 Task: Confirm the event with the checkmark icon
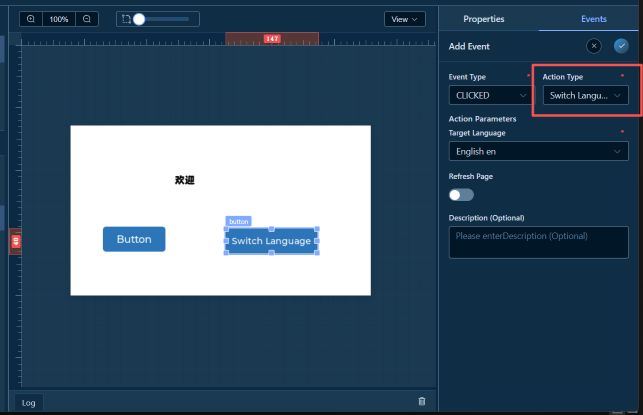[x=621, y=46]
